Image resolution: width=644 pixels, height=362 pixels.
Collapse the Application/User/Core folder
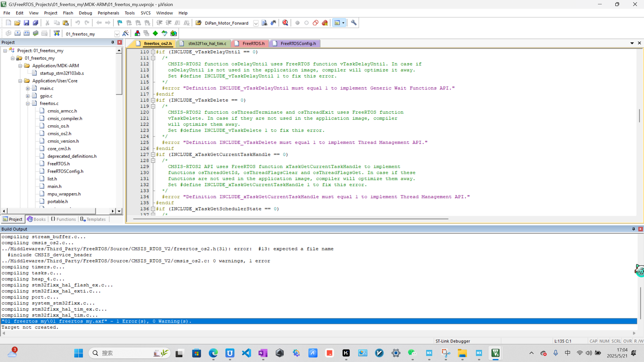[20, 81]
